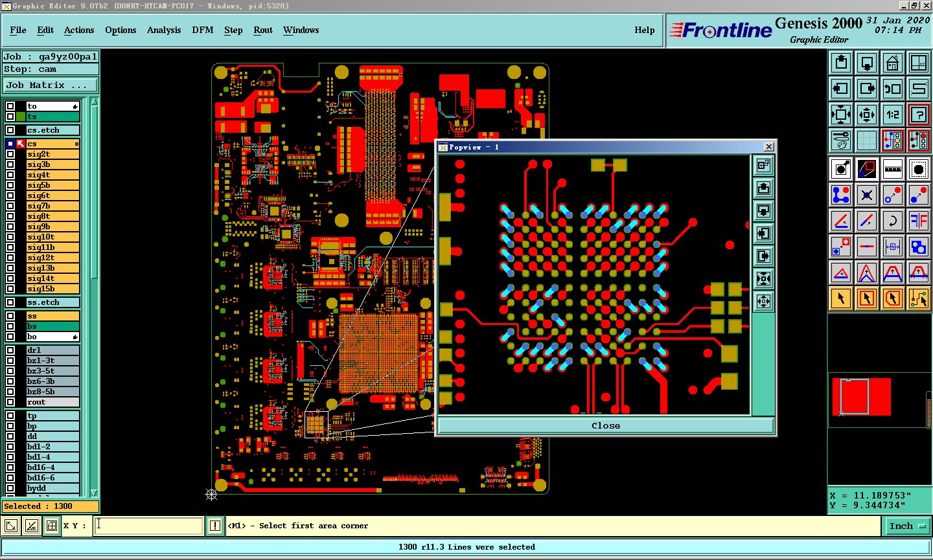
Task: Open the DFM menu
Action: click(203, 30)
